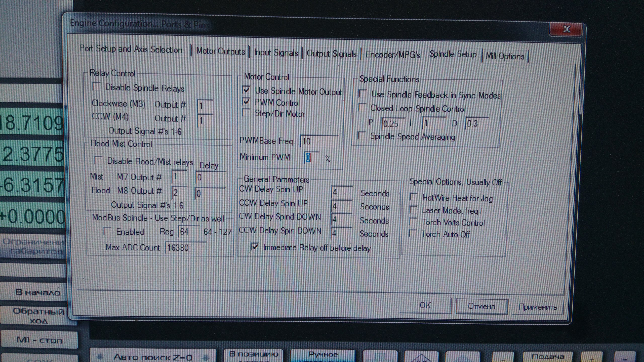This screenshot has height=362, width=644.
Task: Enable ModBus Spindle checkbox
Action: coord(107,231)
